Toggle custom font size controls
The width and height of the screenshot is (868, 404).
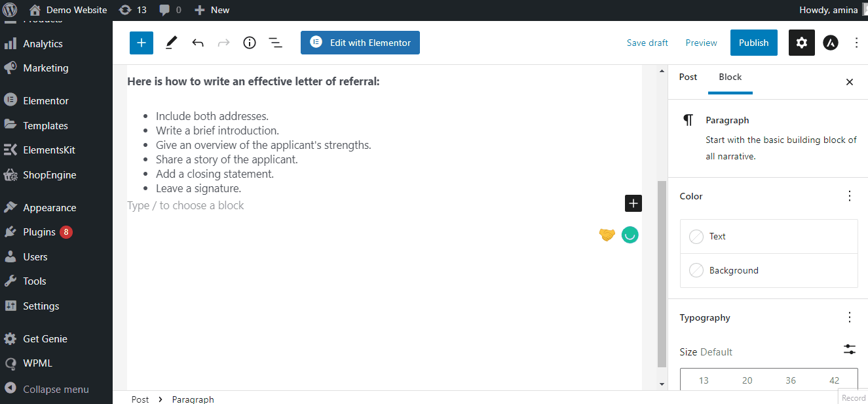pyautogui.click(x=850, y=350)
